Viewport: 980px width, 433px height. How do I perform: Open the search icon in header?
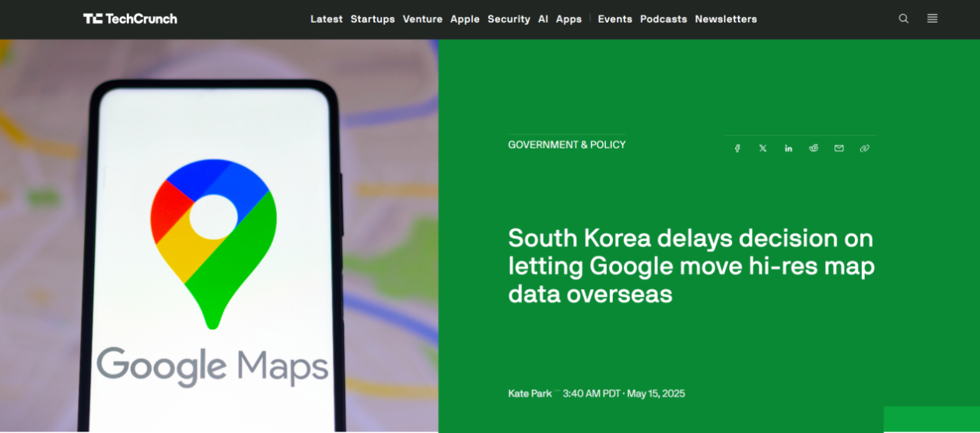904,19
